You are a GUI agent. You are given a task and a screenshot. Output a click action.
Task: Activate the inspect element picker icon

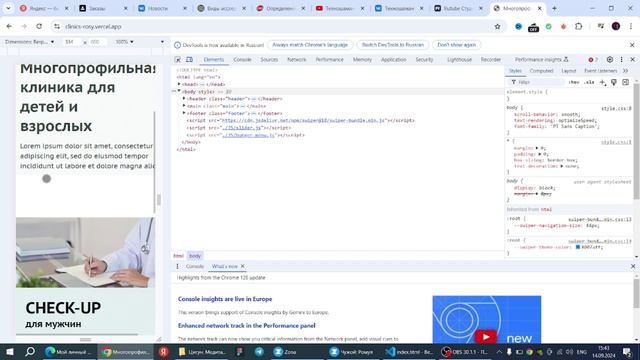click(178, 60)
